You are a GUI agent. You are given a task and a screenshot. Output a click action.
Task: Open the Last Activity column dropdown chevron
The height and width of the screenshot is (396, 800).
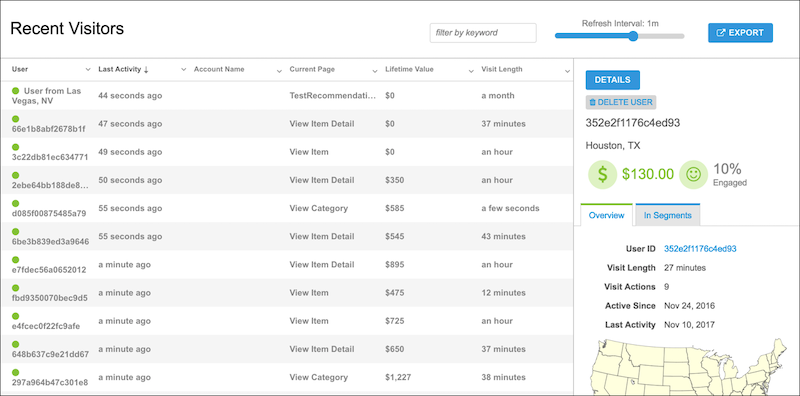(184, 70)
